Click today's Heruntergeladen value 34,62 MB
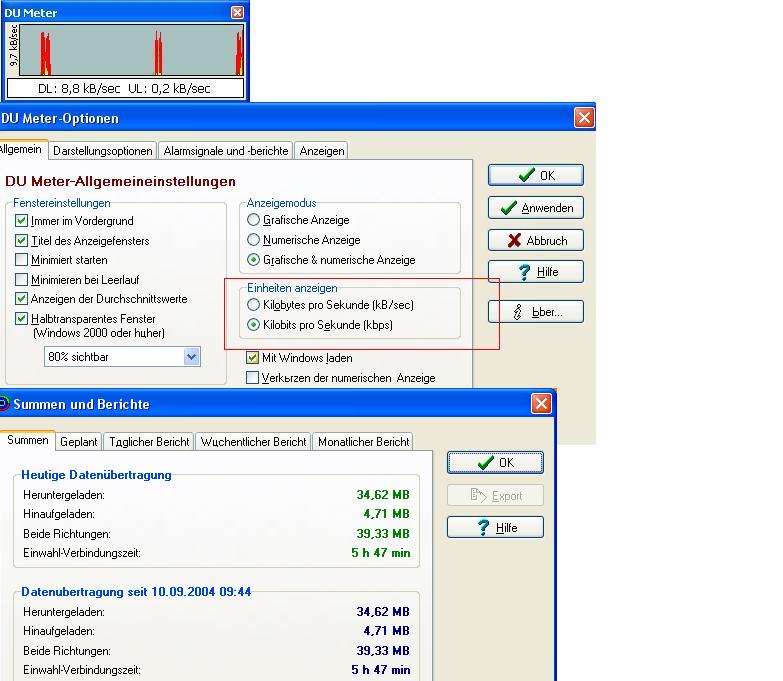The height and width of the screenshot is (681, 783). click(x=383, y=495)
